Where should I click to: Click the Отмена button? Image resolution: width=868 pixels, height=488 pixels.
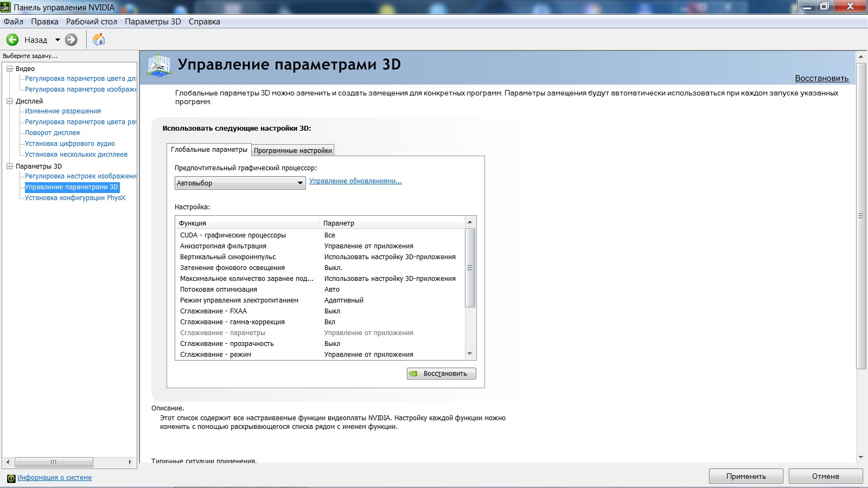point(826,476)
